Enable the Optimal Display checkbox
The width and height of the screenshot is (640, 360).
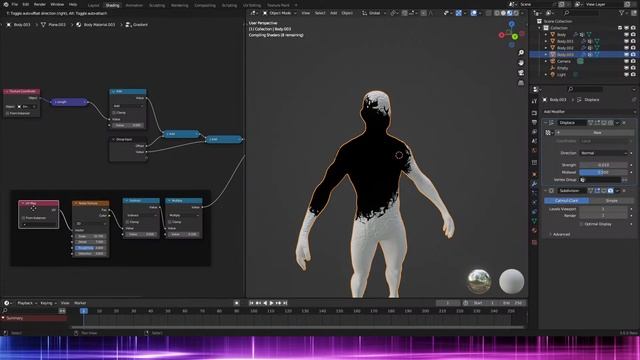point(581,224)
